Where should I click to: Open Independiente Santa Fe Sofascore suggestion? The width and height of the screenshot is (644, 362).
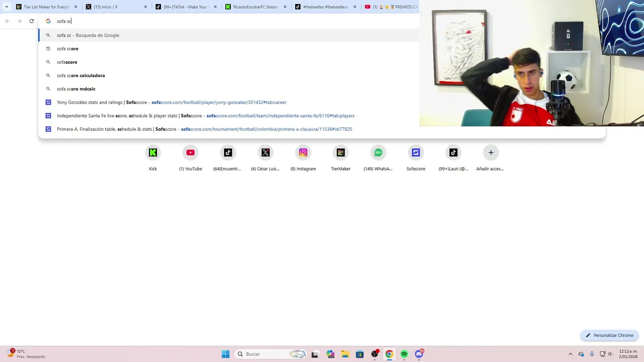click(229, 116)
